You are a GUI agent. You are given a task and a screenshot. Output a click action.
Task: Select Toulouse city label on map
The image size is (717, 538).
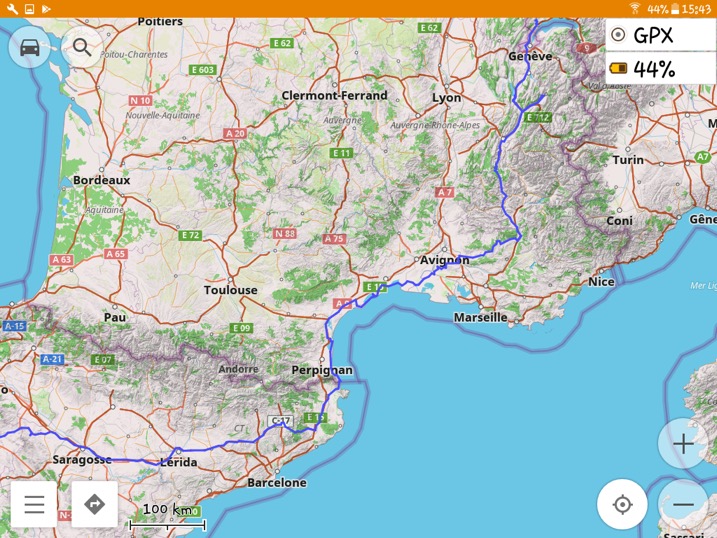[230, 290]
